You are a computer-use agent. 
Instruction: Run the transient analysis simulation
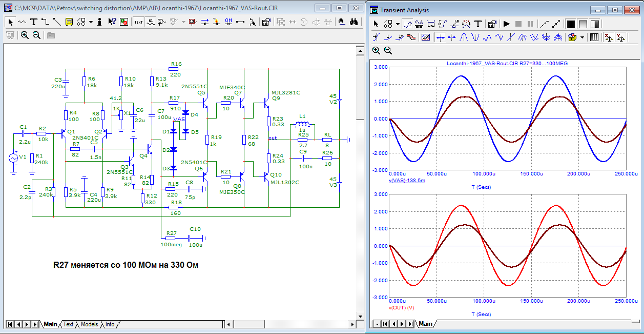point(506,24)
